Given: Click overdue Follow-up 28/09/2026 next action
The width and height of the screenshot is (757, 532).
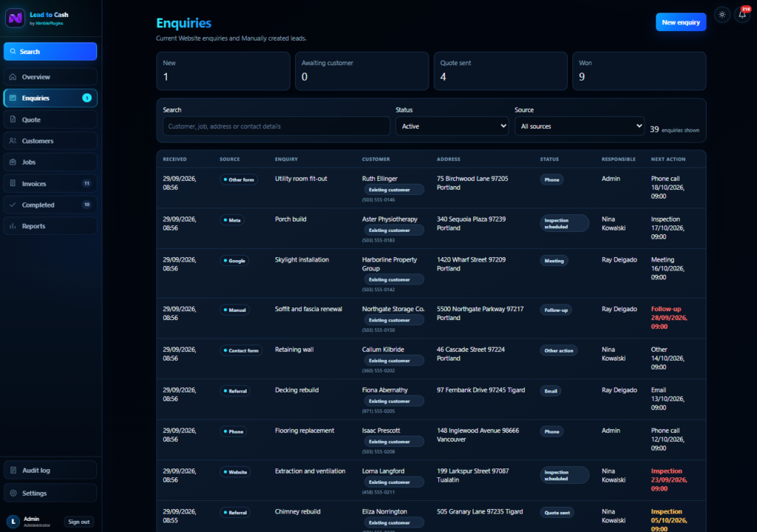Looking at the screenshot, I should 669,318.
